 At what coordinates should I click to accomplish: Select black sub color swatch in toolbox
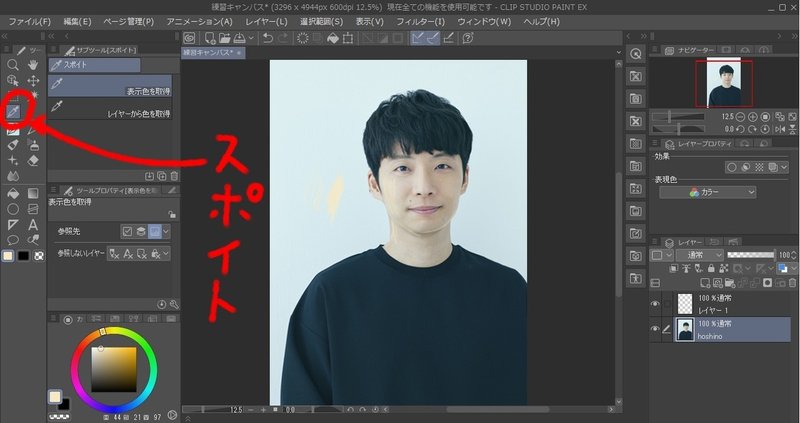click(23, 256)
